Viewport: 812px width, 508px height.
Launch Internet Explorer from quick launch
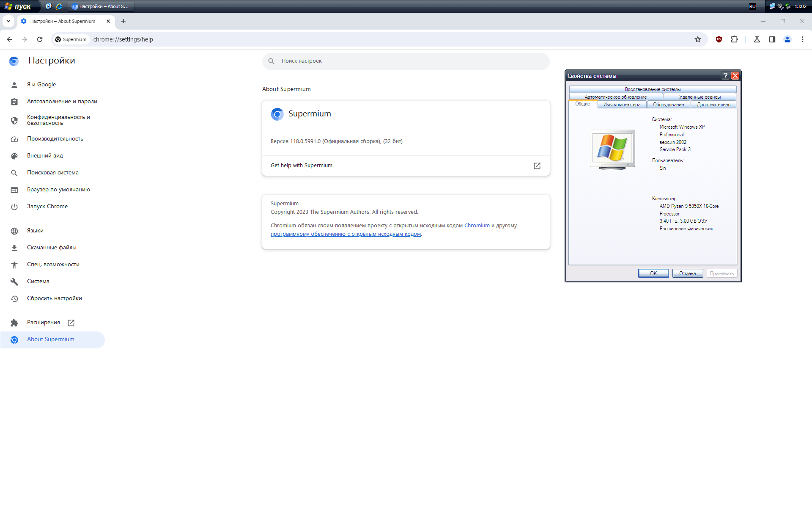pyautogui.click(x=59, y=6)
